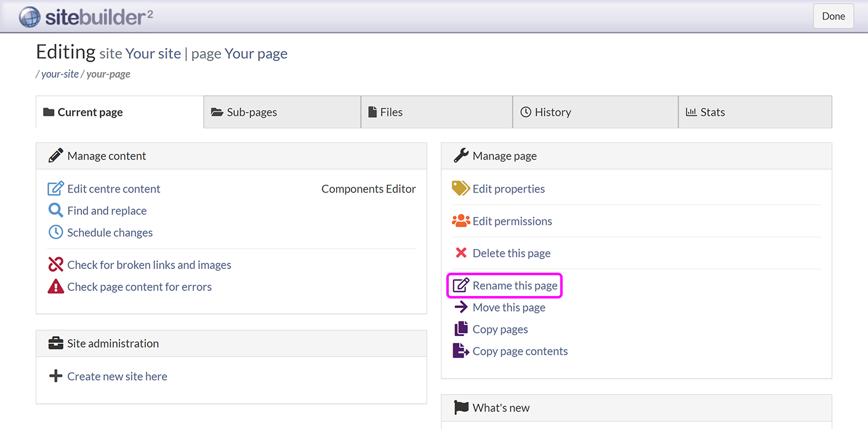Click the Copy pages document icon

(x=460, y=329)
